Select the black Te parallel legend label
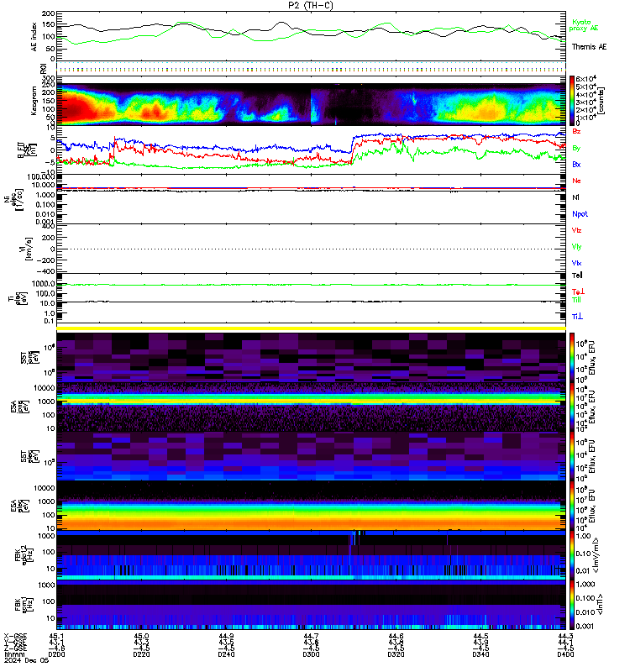 pyautogui.click(x=577, y=276)
